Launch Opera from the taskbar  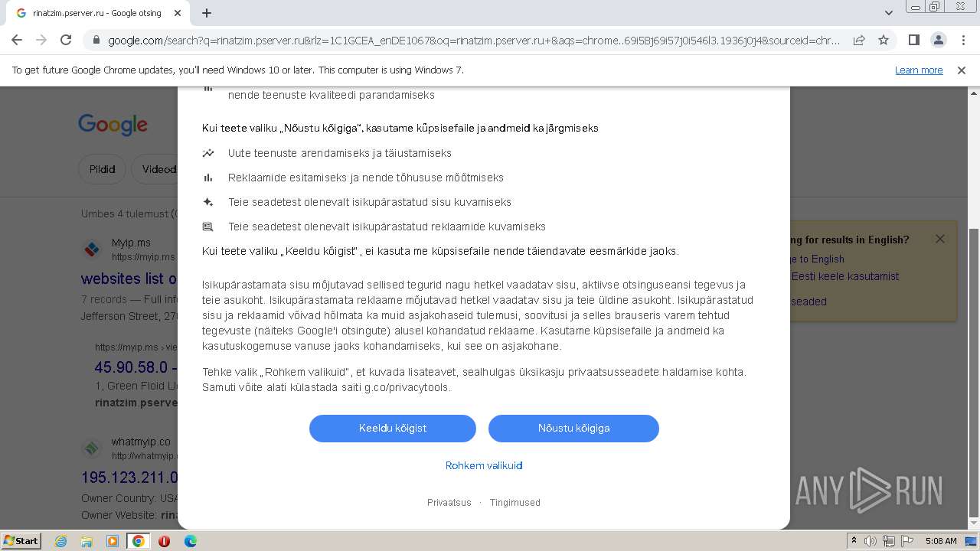click(x=164, y=541)
